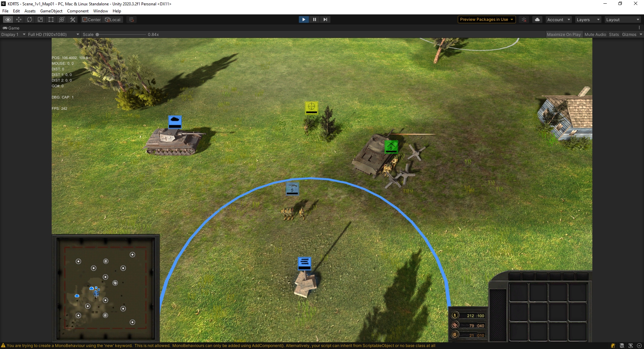The width and height of the screenshot is (644, 349).
Task: Toggle the Stats overlay
Action: (x=614, y=35)
